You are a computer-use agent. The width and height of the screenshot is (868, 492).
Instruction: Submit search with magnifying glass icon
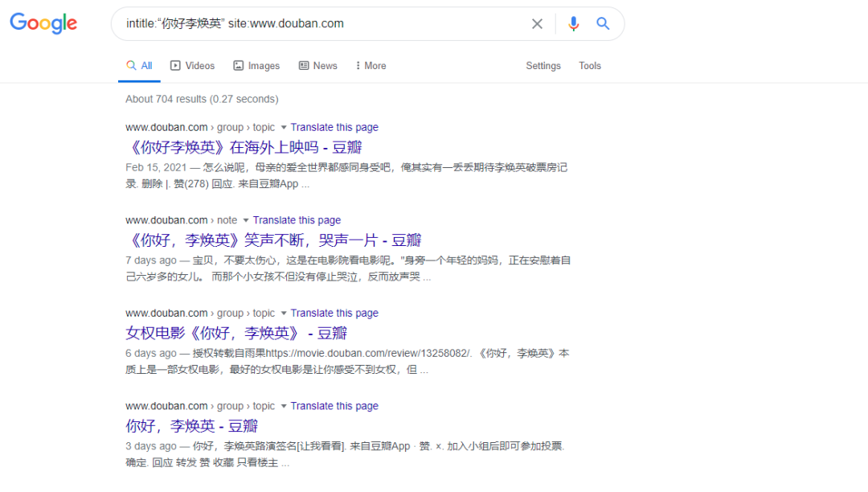click(603, 23)
